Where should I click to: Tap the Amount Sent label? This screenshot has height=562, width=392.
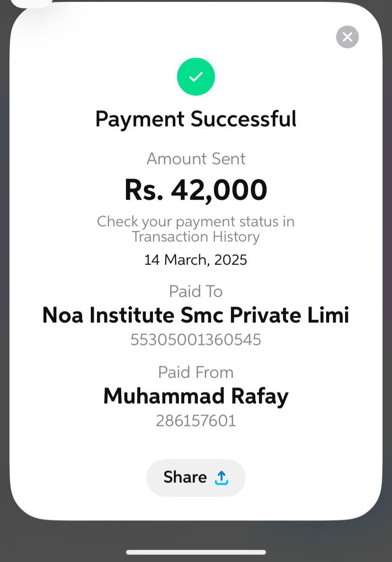196,159
